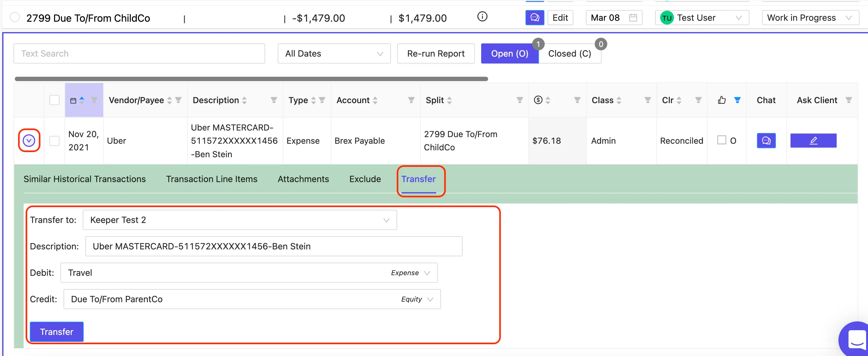Click the date column calendar icon
The image size is (868, 356).
tap(73, 100)
